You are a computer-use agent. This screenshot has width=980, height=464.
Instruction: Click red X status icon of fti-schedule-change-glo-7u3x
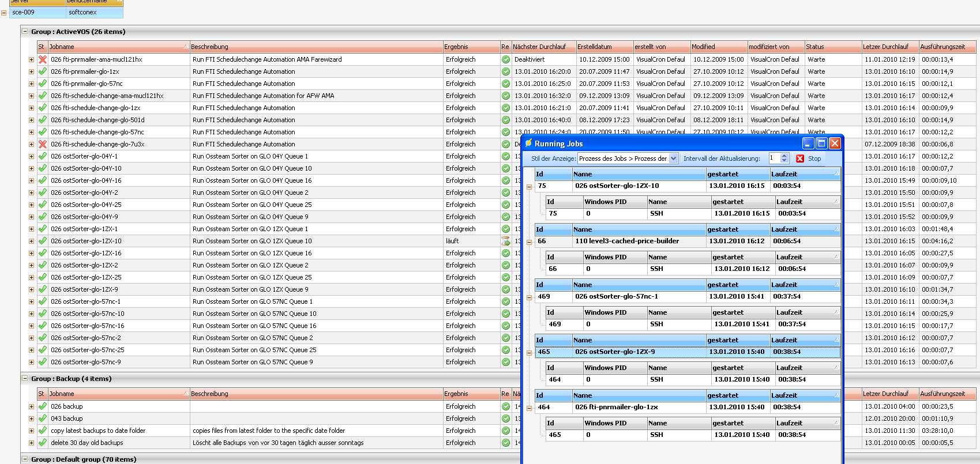coord(42,144)
